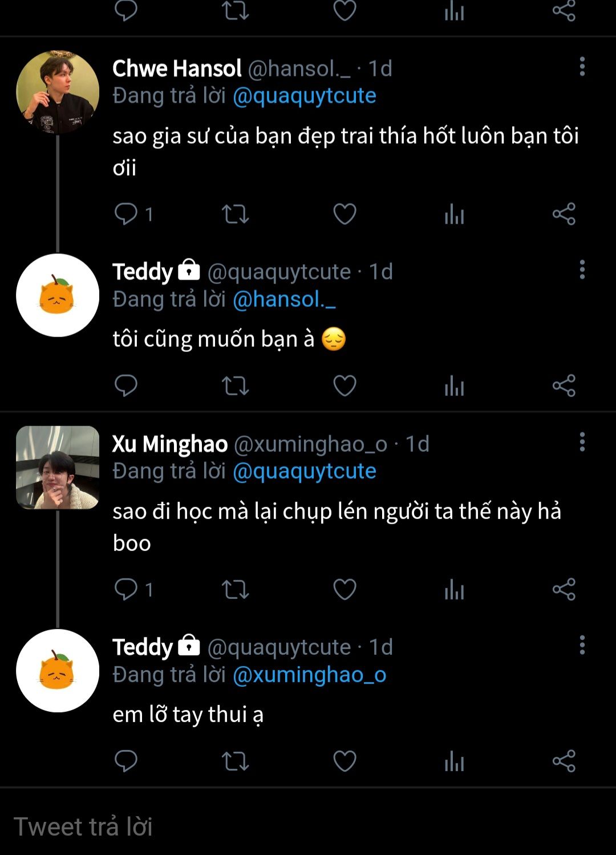Retweet Teddy's last reply to @xuminghao_o

point(235,761)
